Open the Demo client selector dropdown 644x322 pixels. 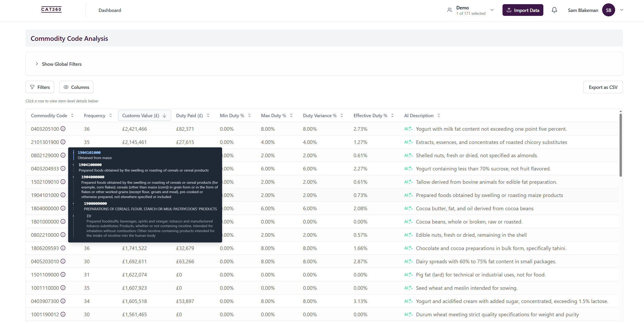[x=471, y=10]
